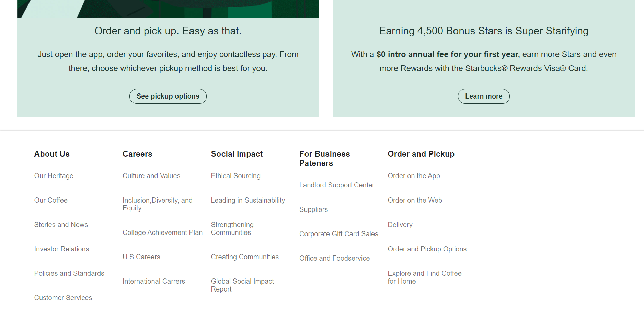Open the Global Social Impact Report

pyautogui.click(x=242, y=285)
